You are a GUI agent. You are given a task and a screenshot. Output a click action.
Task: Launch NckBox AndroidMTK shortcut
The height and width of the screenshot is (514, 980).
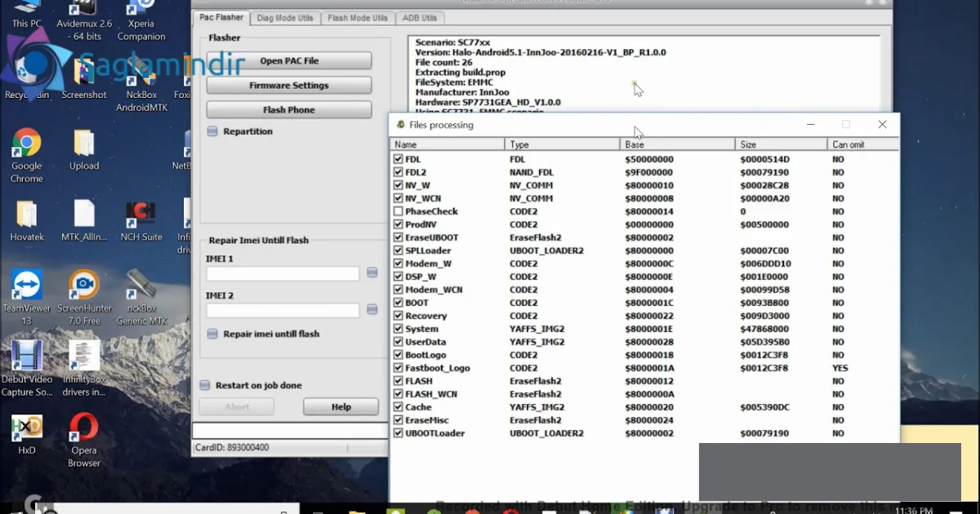(141, 85)
